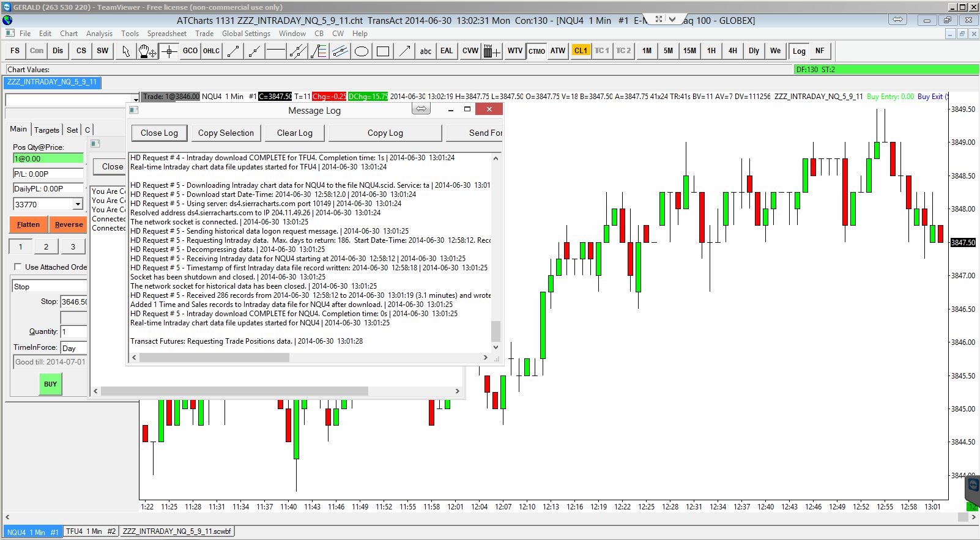Click the EAL toolbar button
This screenshot has width=980, height=540.
point(447,51)
